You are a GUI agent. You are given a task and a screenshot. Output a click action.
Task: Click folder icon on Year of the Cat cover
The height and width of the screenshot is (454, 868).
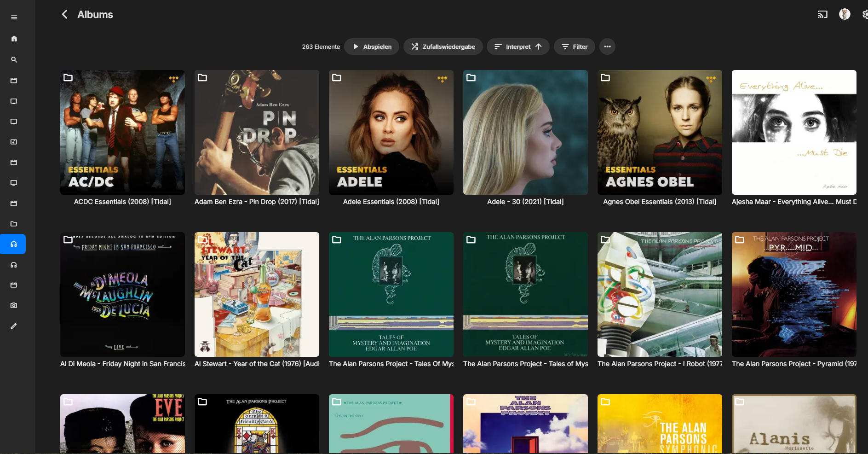(x=202, y=239)
